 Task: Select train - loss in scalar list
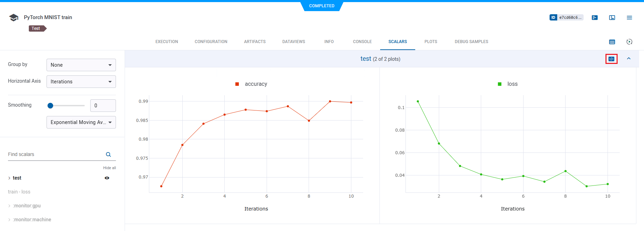(19, 192)
